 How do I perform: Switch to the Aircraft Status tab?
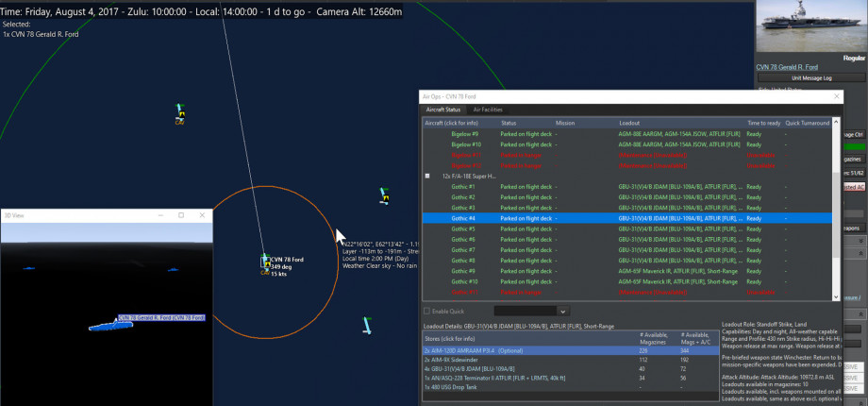tap(442, 110)
